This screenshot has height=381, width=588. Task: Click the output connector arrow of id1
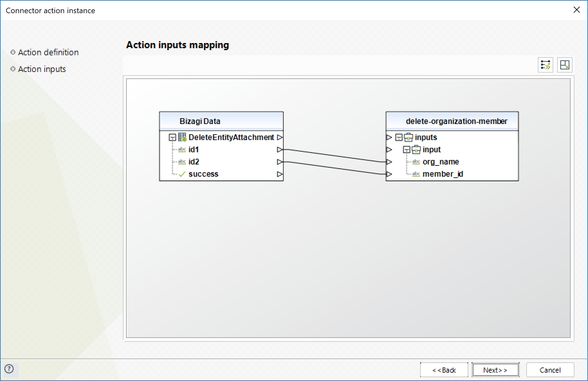(280, 149)
